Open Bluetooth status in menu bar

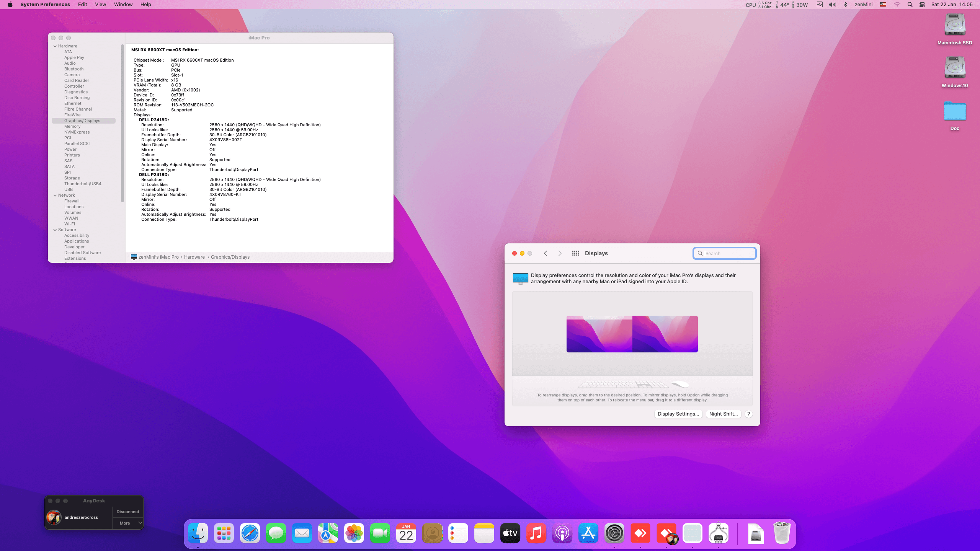coord(845,5)
